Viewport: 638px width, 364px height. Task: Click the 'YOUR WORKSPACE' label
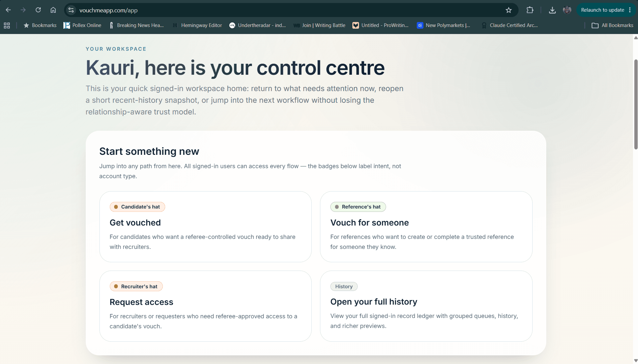116,49
